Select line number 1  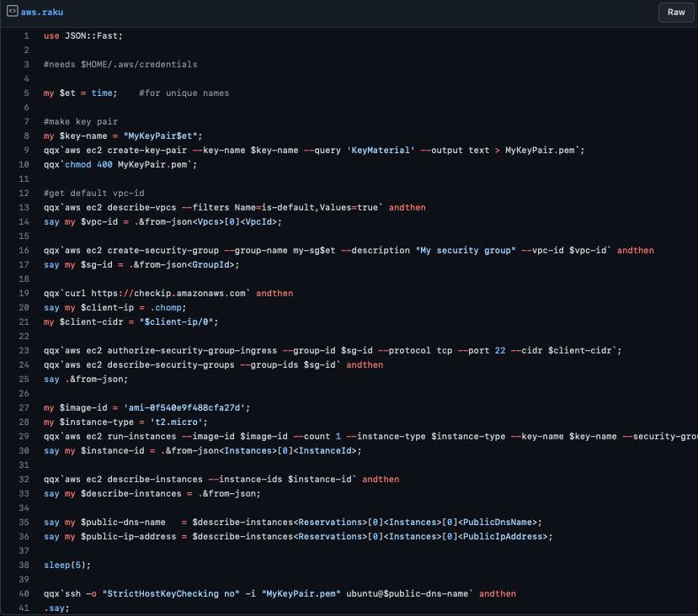(x=26, y=35)
